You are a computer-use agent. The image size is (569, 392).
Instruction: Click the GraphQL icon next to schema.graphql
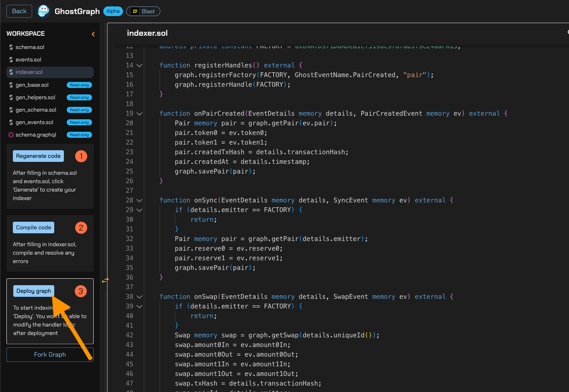coord(11,135)
